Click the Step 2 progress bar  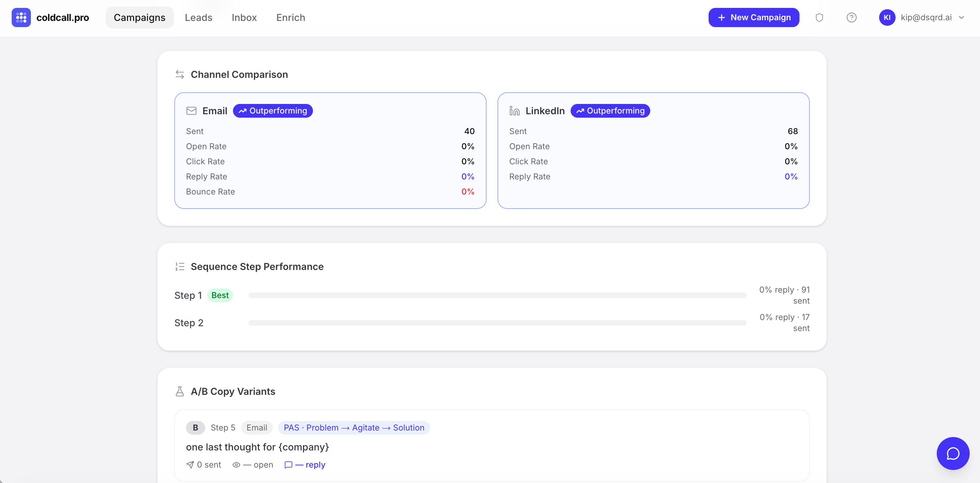pyautogui.click(x=497, y=323)
